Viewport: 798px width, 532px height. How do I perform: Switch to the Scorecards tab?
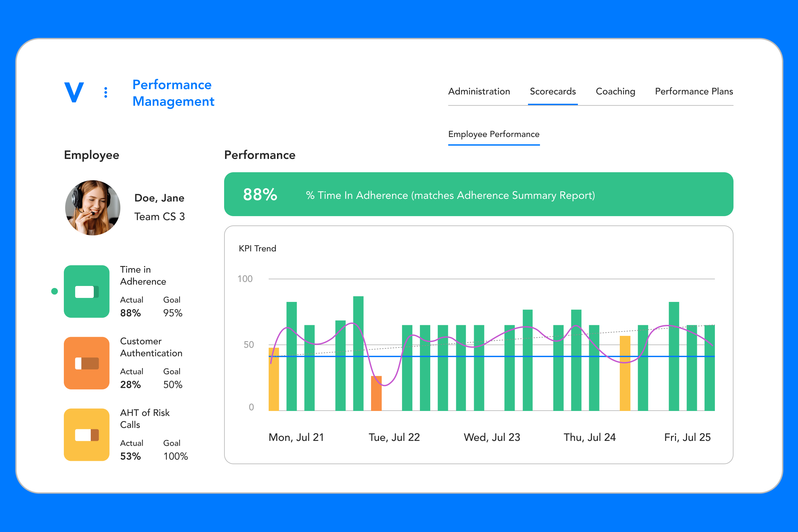tap(553, 91)
